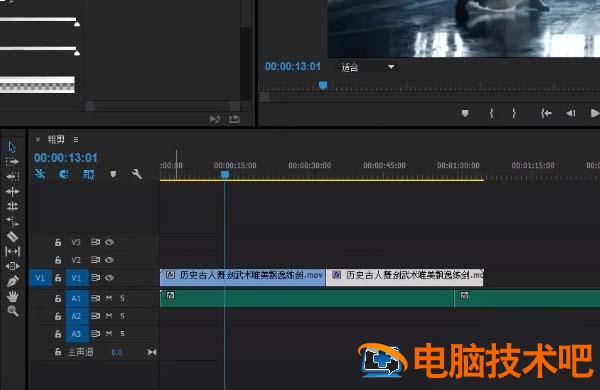Open timeline wrench display settings
The image size is (600, 390).
pyautogui.click(x=137, y=174)
